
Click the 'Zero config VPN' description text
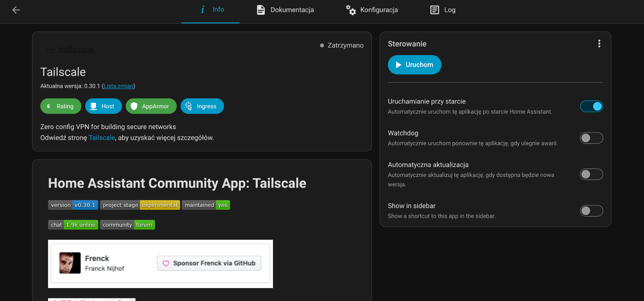[x=108, y=127]
